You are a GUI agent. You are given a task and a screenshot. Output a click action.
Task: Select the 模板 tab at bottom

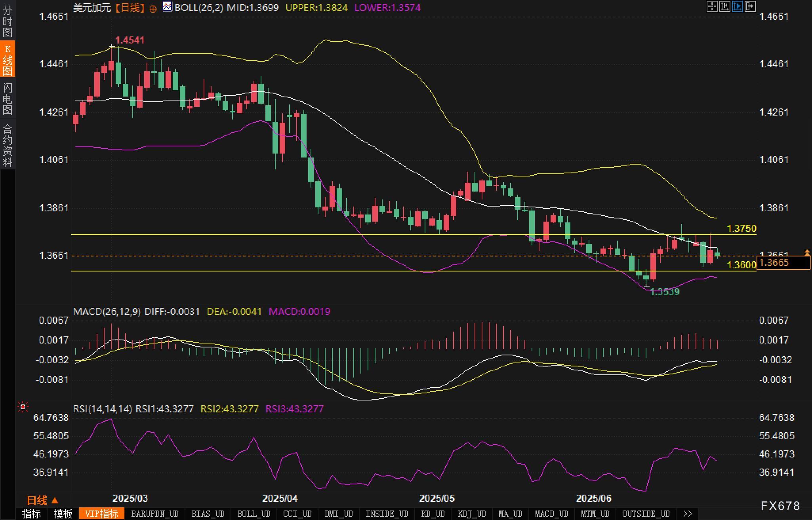pyautogui.click(x=63, y=514)
